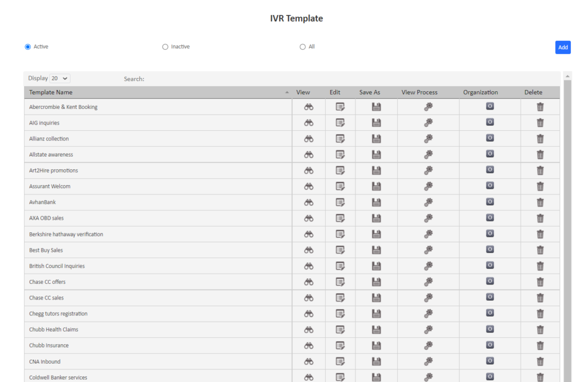Save As the Allianz collection template
This screenshot has width=588, height=382.
coord(376,138)
